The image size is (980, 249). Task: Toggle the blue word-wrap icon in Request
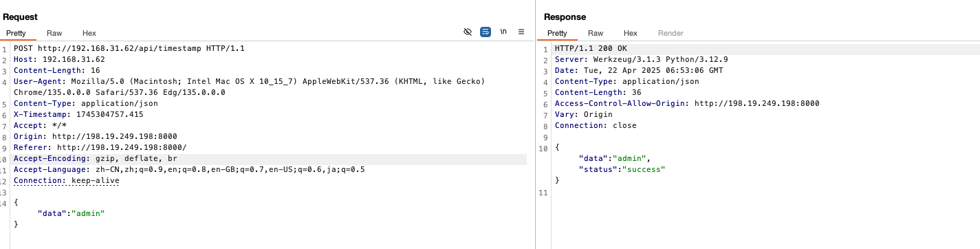[x=486, y=32]
